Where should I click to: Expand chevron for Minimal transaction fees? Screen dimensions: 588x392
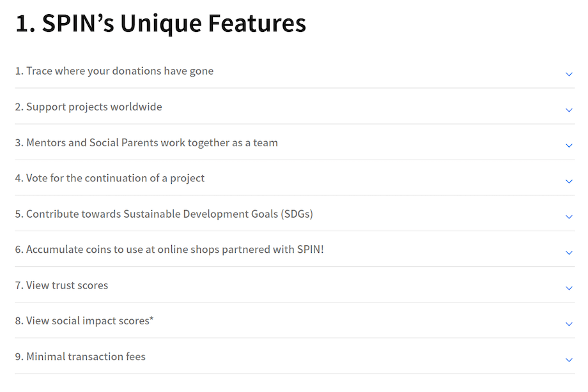[x=569, y=360]
